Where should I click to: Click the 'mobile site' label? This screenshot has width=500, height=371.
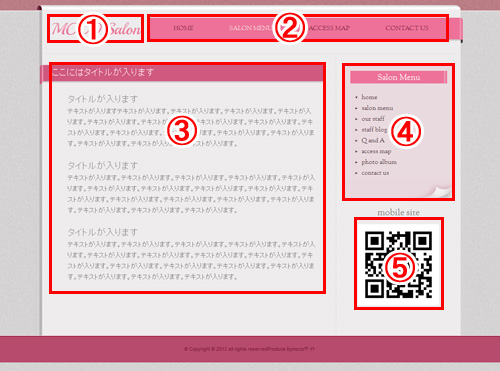pos(398,212)
